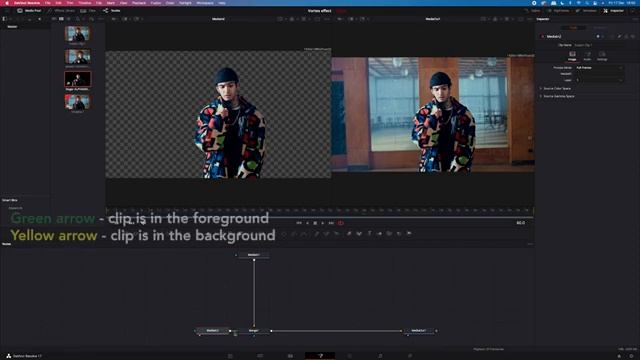Open the Playback menu

click(139, 3)
